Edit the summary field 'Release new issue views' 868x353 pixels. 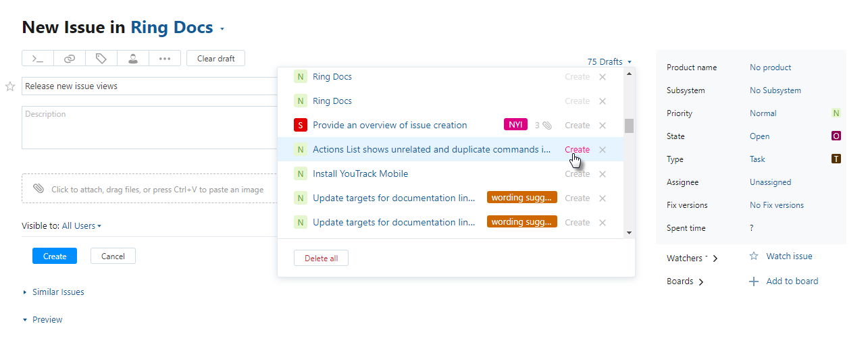149,86
